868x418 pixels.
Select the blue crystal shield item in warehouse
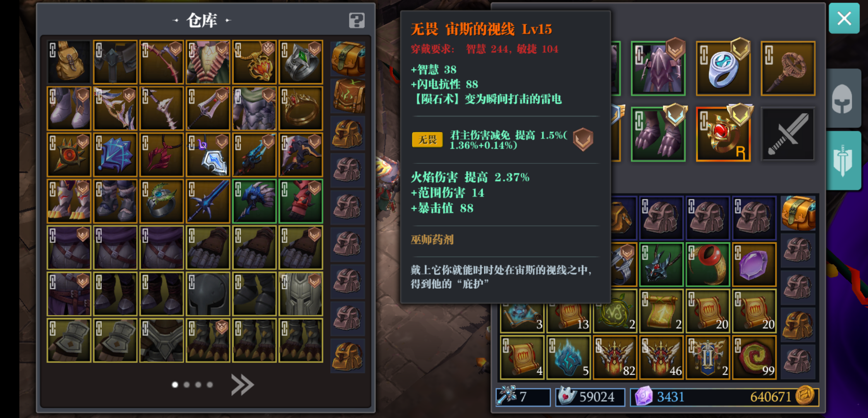pyautogui.click(x=115, y=155)
